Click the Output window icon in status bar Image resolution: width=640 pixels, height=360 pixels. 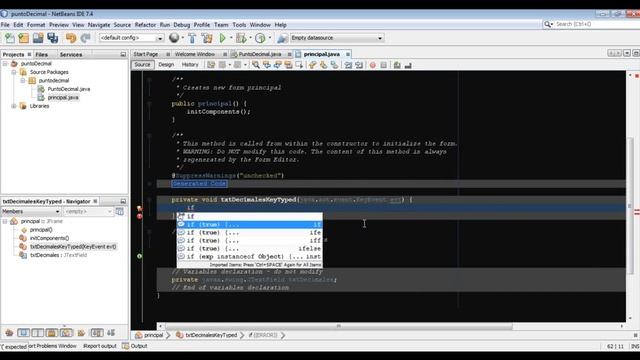pos(126,346)
